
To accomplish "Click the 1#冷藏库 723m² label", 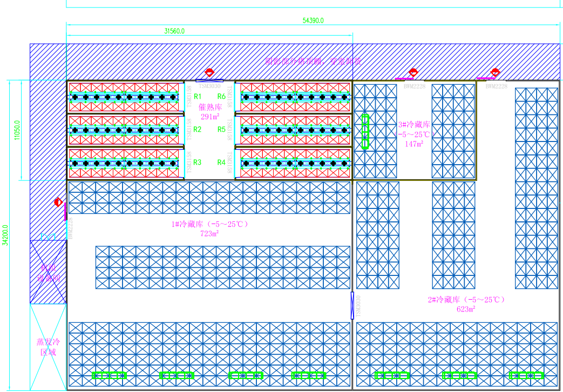I will coord(209,228).
